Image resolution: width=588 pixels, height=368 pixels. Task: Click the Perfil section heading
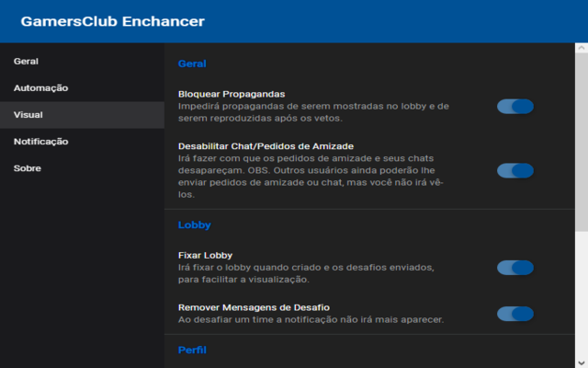click(192, 350)
